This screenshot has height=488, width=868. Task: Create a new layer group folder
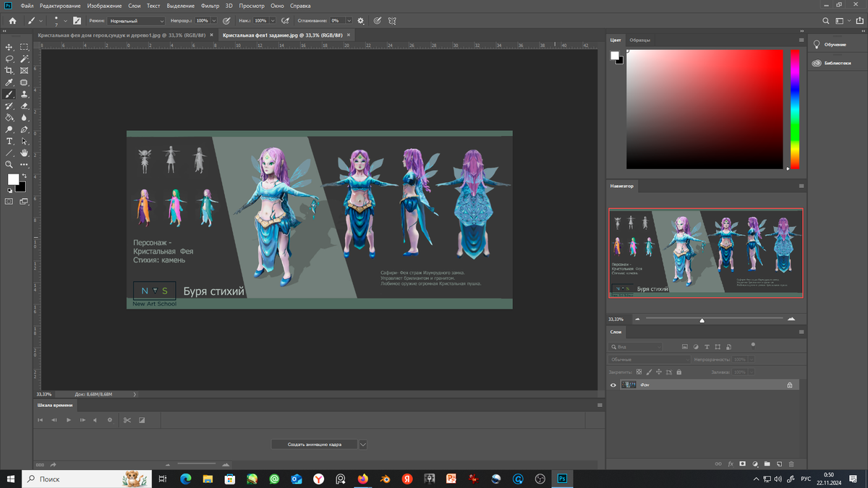[767, 464]
